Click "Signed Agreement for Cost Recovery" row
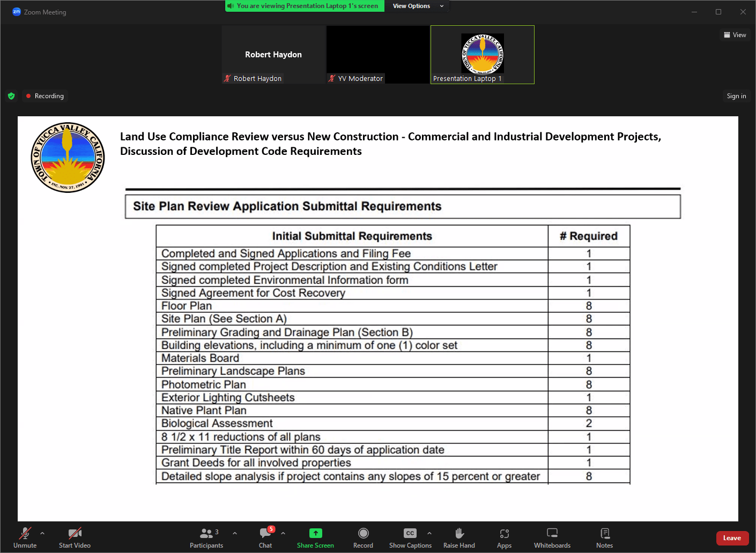 click(392, 293)
